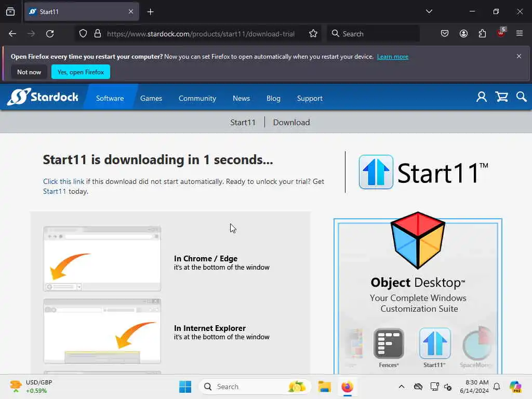Open a new tab with plus button
This screenshot has width=532, height=399.
click(150, 12)
